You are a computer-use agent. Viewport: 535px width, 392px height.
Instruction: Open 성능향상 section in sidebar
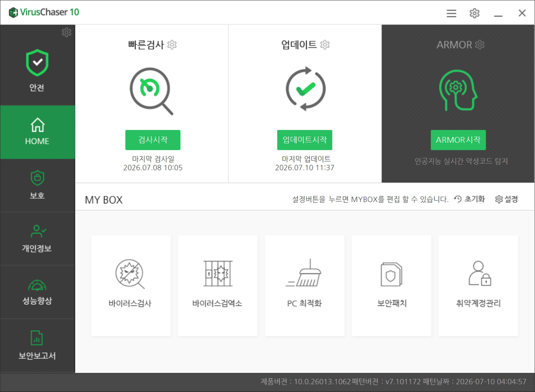pyautogui.click(x=38, y=292)
